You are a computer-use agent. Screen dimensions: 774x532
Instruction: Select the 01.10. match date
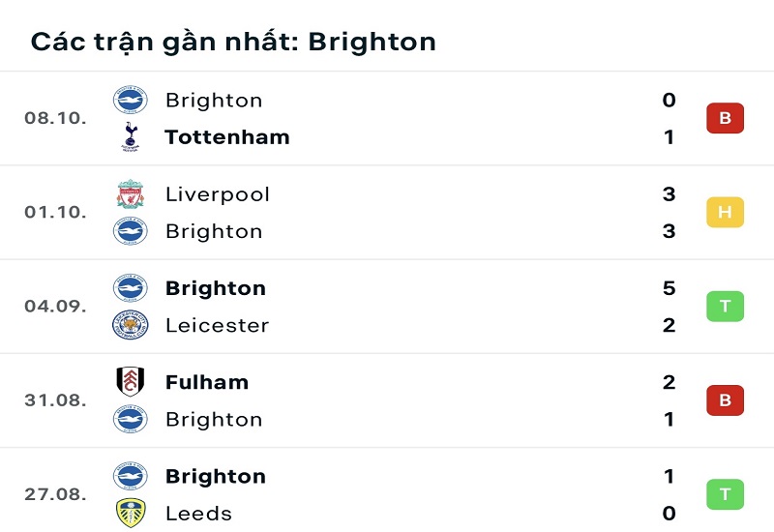tap(55, 212)
